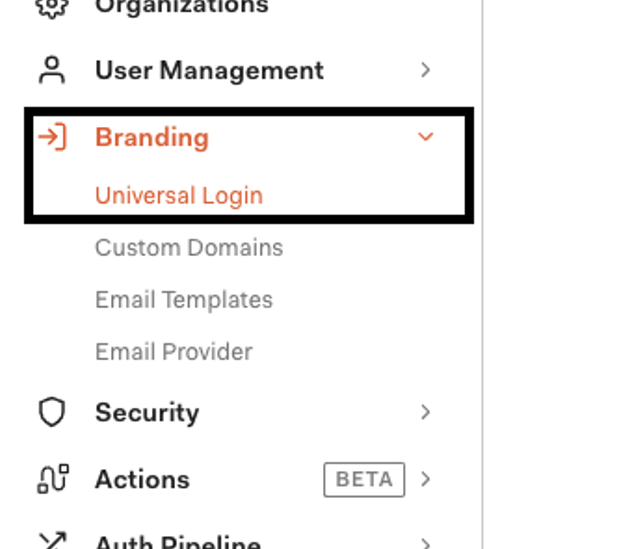643x549 pixels.
Task: Click the Branding menu label
Action: click(152, 137)
